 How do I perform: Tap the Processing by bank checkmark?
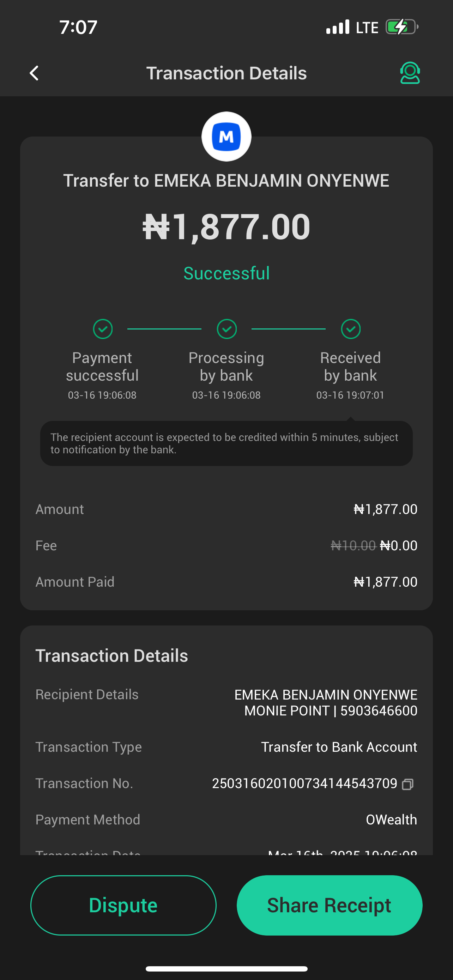227,329
